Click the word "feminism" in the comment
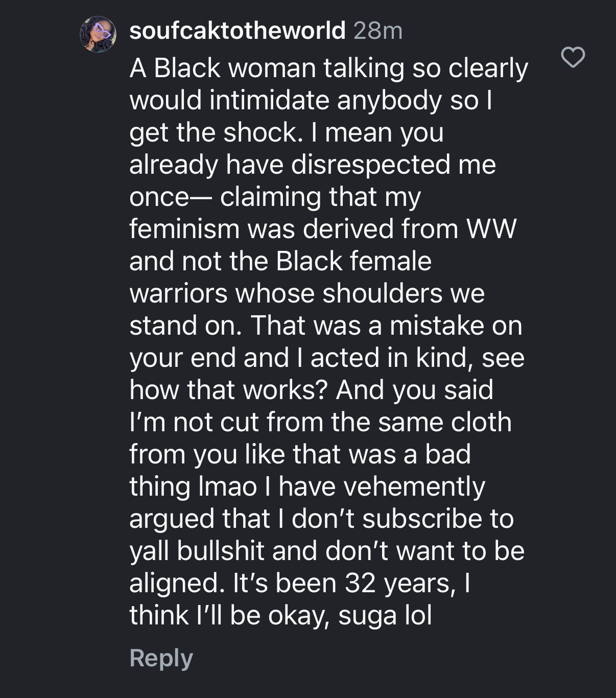This screenshot has height=698, width=616. 184,228
